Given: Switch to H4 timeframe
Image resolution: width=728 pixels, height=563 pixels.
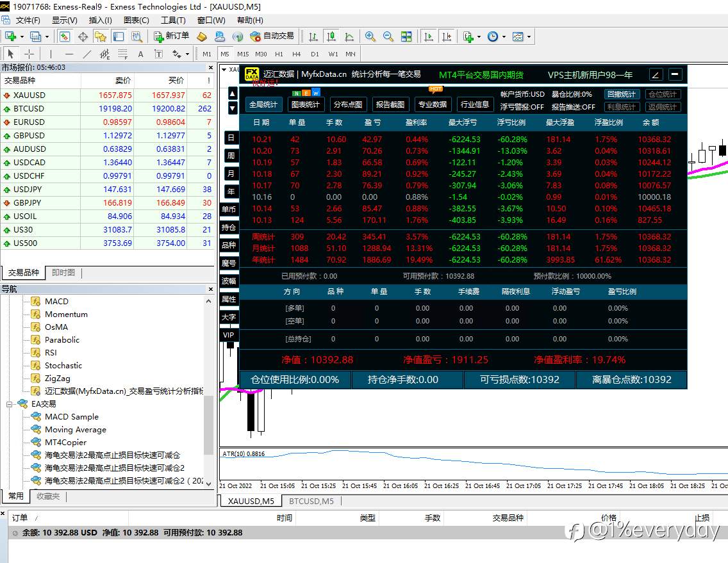Looking at the screenshot, I should point(297,54).
